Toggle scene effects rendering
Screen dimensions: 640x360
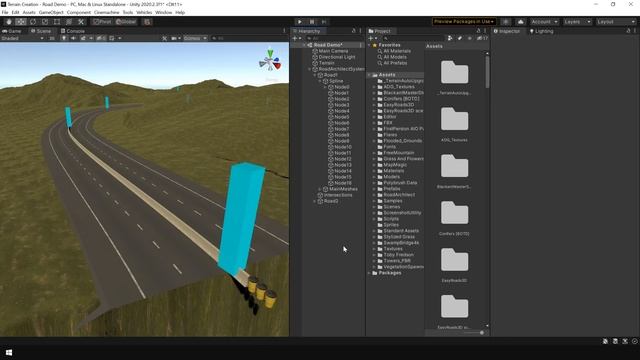(83, 38)
